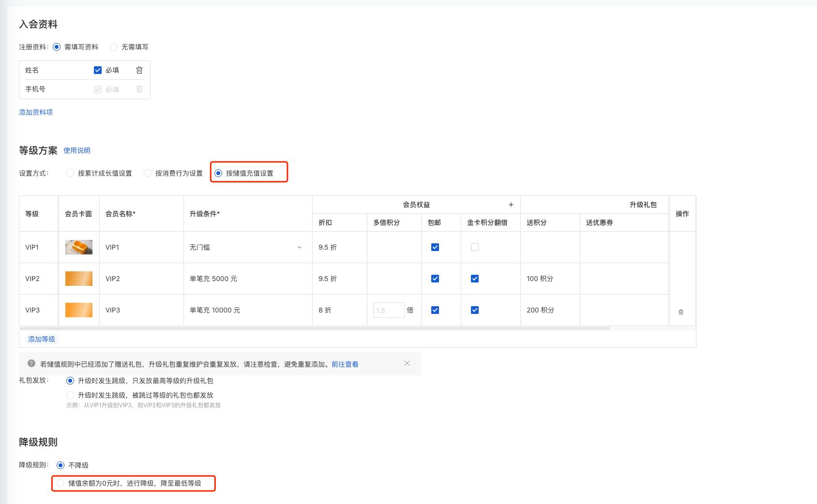The height and width of the screenshot is (504, 817).
Task: Uncheck 包邮 for VIP1
Action: [435, 247]
